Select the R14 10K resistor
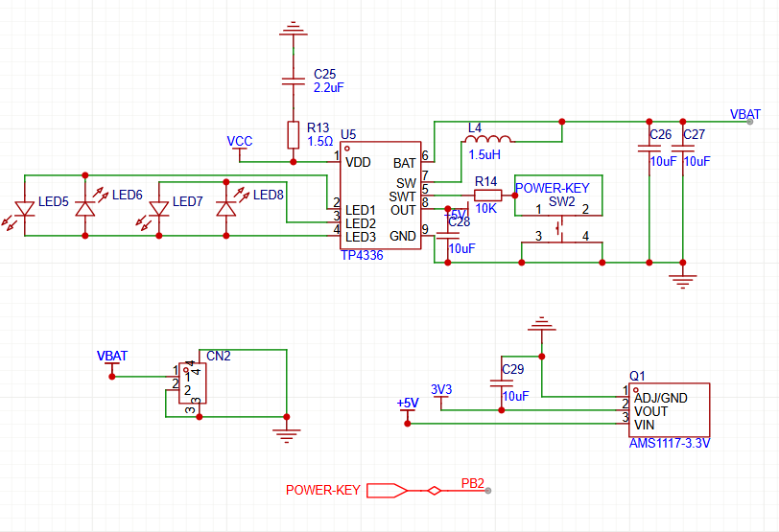 click(x=487, y=196)
